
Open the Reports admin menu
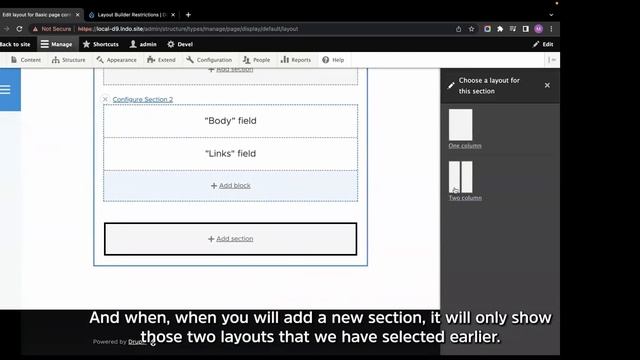(x=296, y=60)
